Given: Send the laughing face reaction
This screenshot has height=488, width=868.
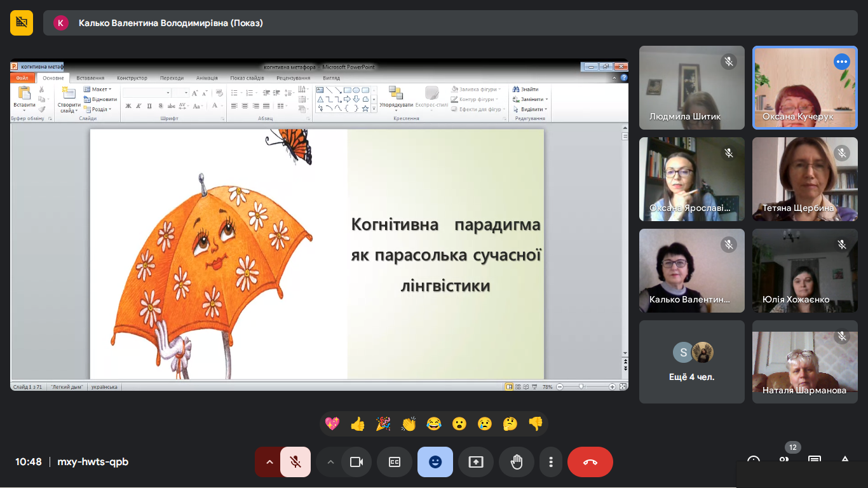Looking at the screenshot, I should [x=434, y=424].
